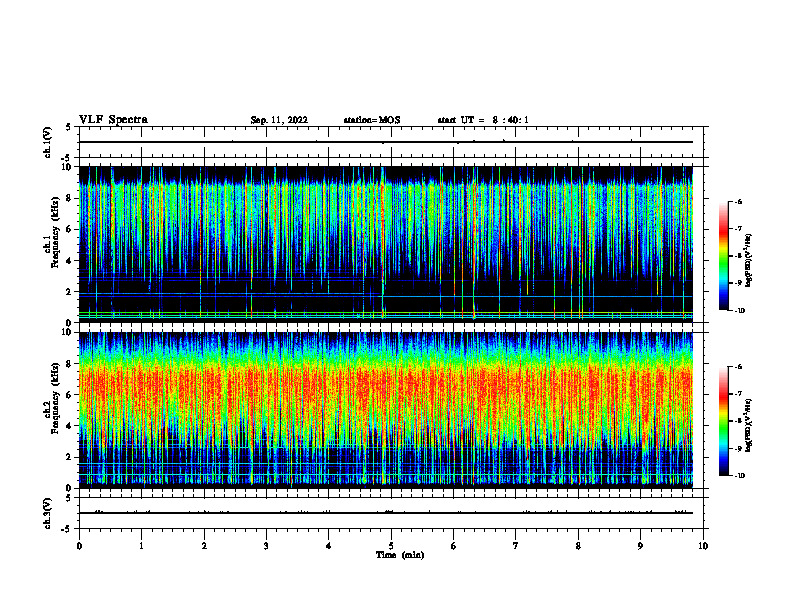
Task: Click the ch.2 spectrogram color bar
Action: (x=724, y=421)
